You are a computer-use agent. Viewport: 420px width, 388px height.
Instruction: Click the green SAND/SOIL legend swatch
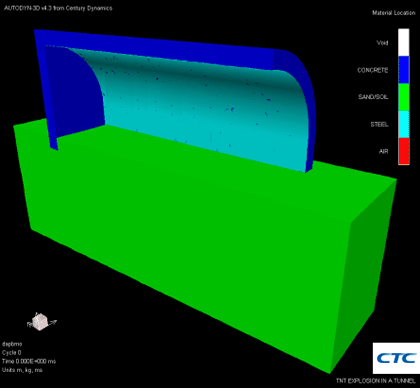coord(404,97)
